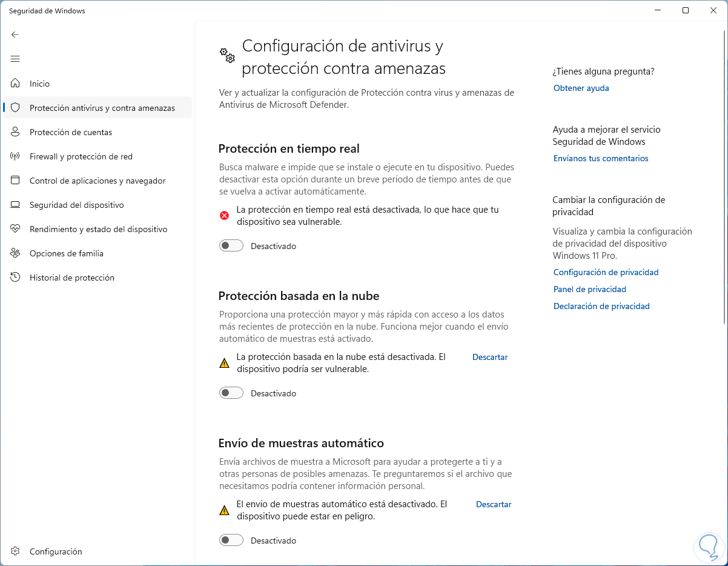Open the hamburger navigation menu icon

click(15, 59)
